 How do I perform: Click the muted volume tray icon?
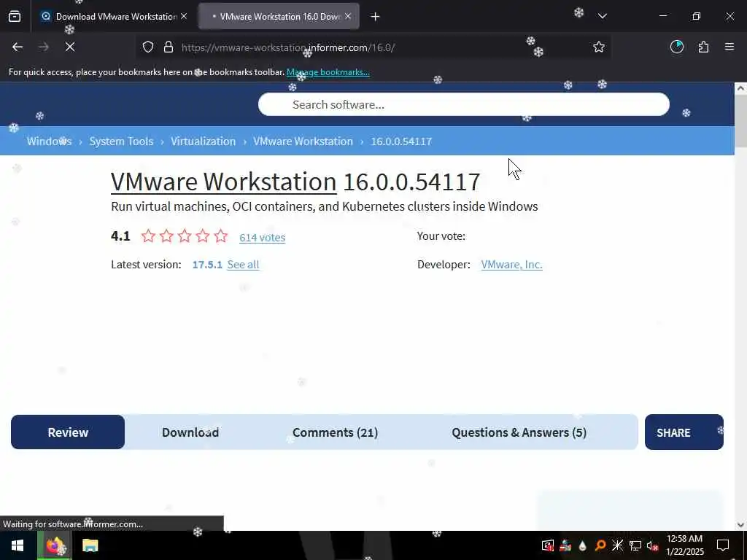653,545
